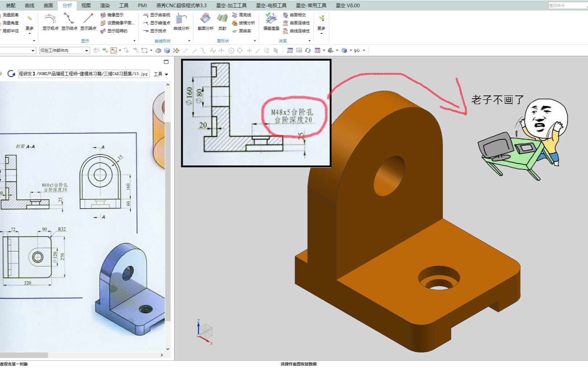Screen dimensions: 588x368
Task: Click the 镜像显示 (Mirror Display) toggle
Action: pyautogui.click(x=112, y=15)
